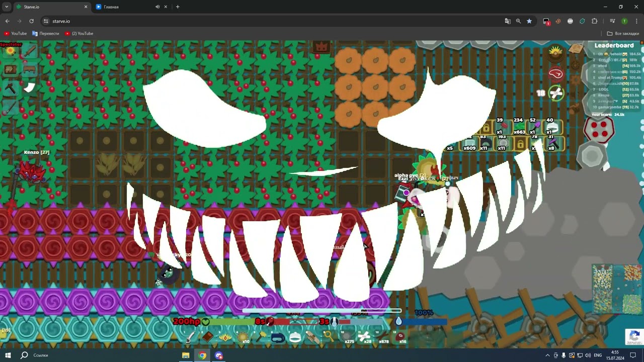Craft the wooden spear recipe
The image size is (644, 362).
[x=11, y=108]
